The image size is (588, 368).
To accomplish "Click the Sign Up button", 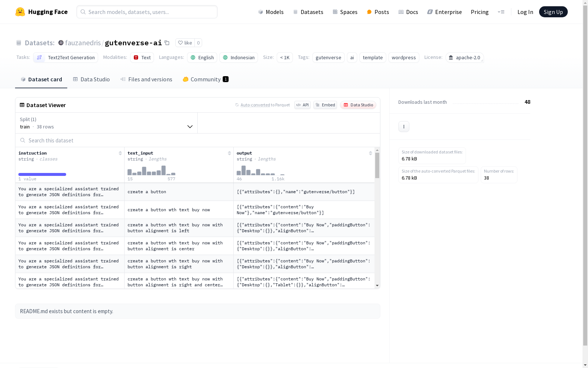I will click(553, 12).
